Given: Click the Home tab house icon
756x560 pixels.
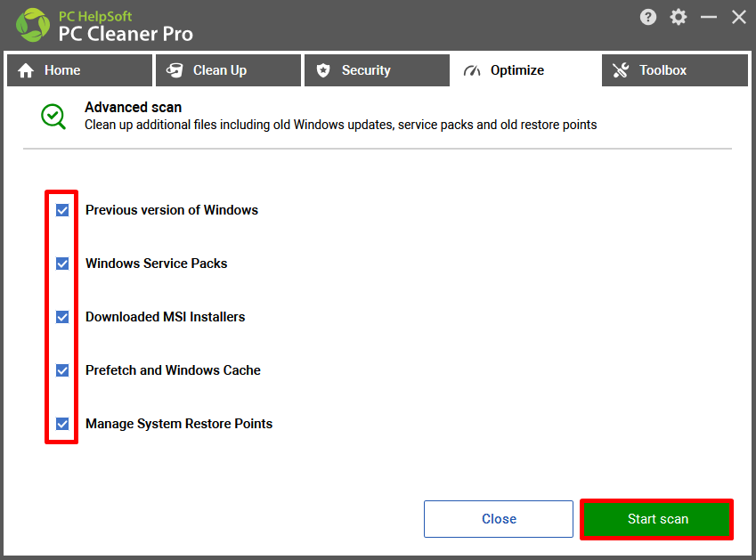Looking at the screenshot, I should 26,71.
